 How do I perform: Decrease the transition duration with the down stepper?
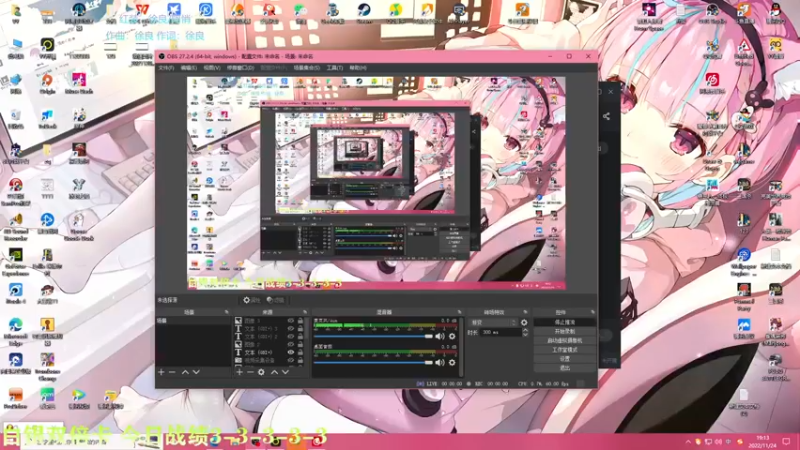[525, 335]
